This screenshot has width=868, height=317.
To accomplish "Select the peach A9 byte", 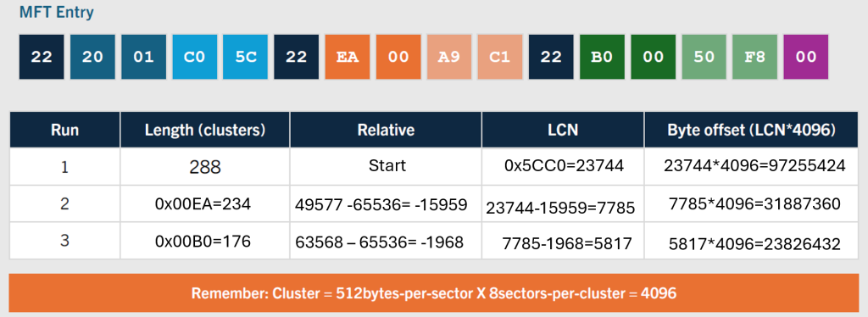I will 449,57.
